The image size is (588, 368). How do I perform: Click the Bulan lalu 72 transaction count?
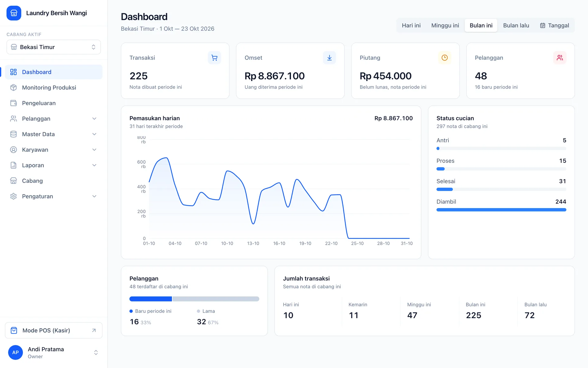[x=530, y=315]
